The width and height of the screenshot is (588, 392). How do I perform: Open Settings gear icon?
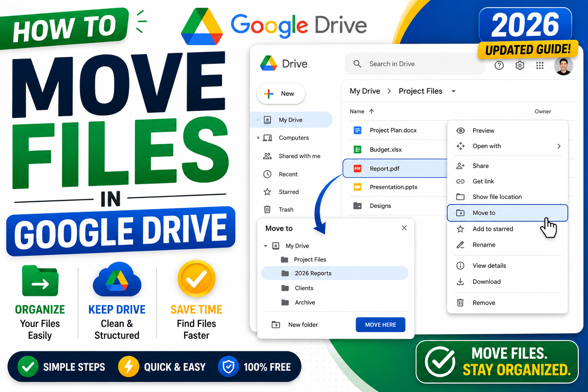pyautogui.click(x=519, y=65)
